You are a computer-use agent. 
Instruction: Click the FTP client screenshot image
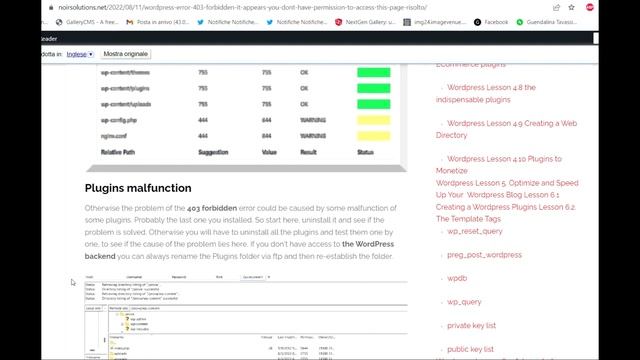click(x=246, y=317)
